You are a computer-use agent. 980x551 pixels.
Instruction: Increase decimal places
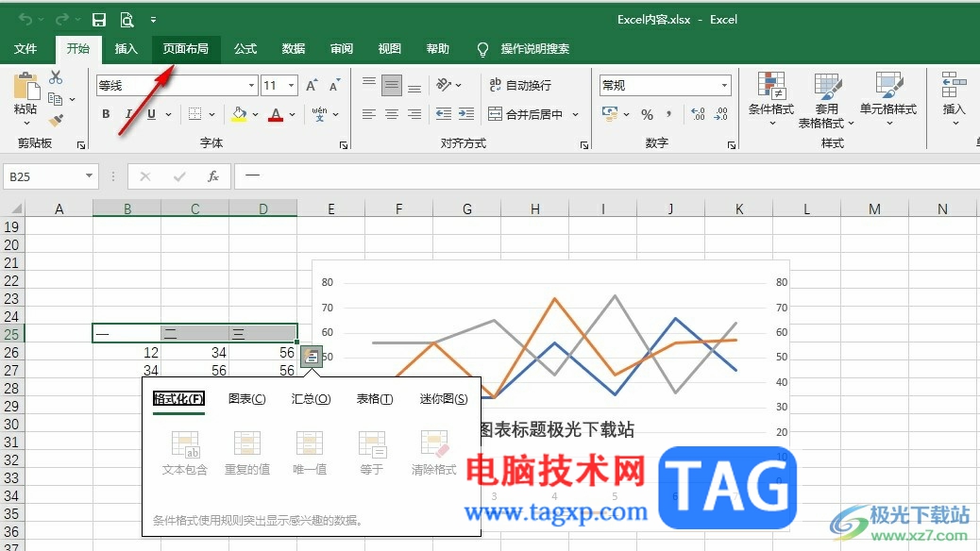pos(698,114)
